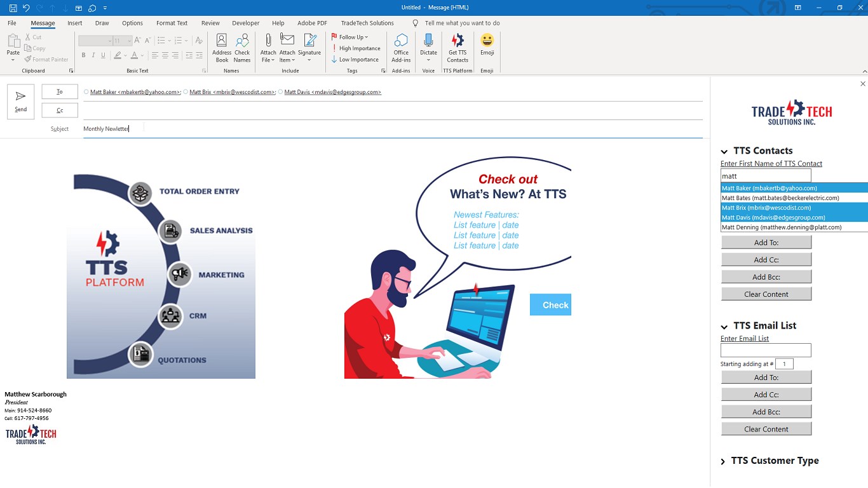This screenshot has height=488, width=868.
Task: Select Matt Denning in contact list
Action: click(794, 227)
